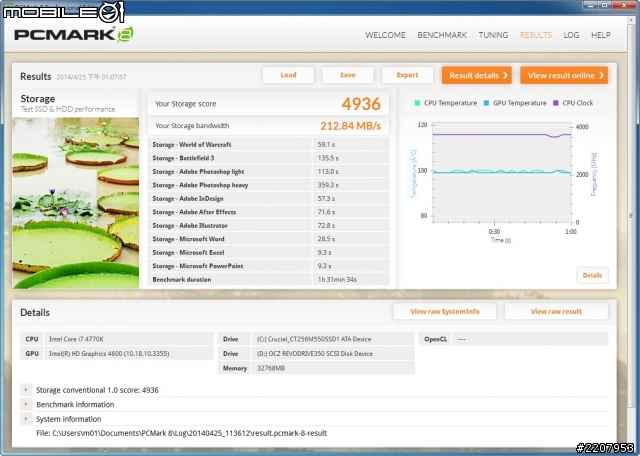Click the Benchmark duration row
This screenshot has width=640, height=456.
[x=268, y=279]
